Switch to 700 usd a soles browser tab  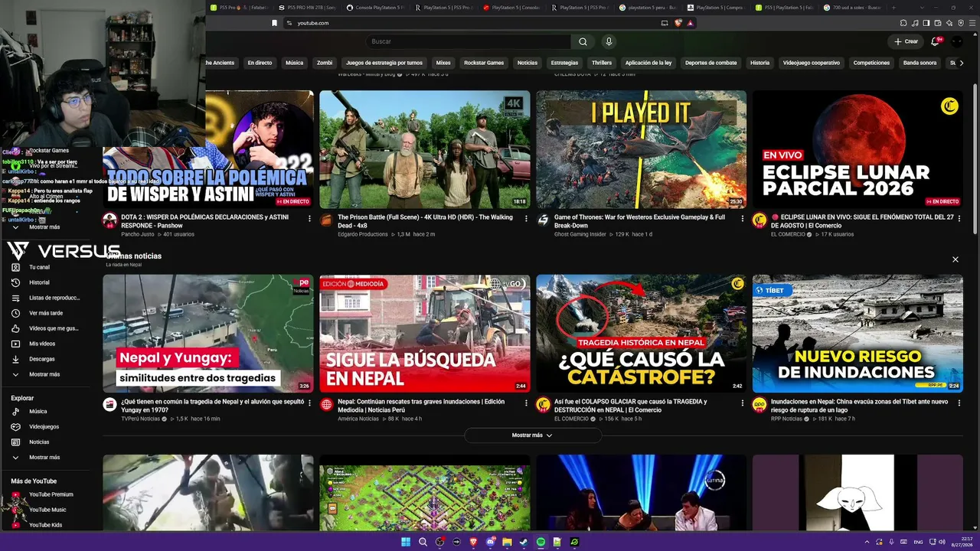(x=852, y=8)
